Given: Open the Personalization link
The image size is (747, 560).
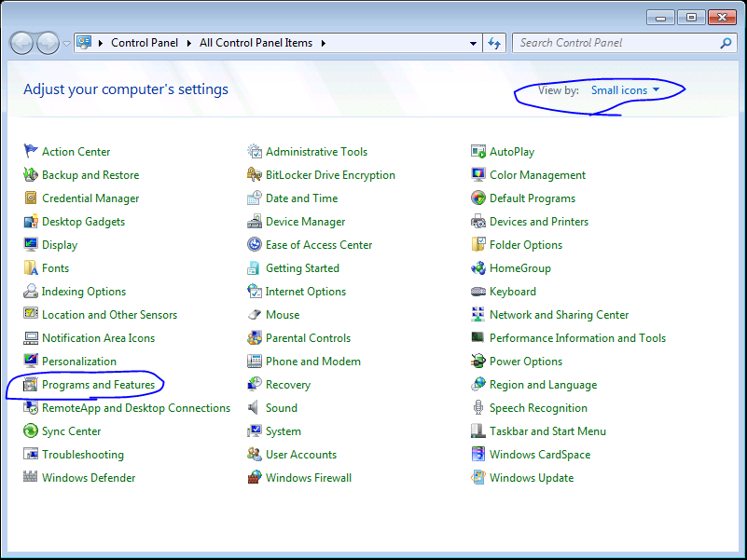Looking at the screenshot, I should (79, 362).
